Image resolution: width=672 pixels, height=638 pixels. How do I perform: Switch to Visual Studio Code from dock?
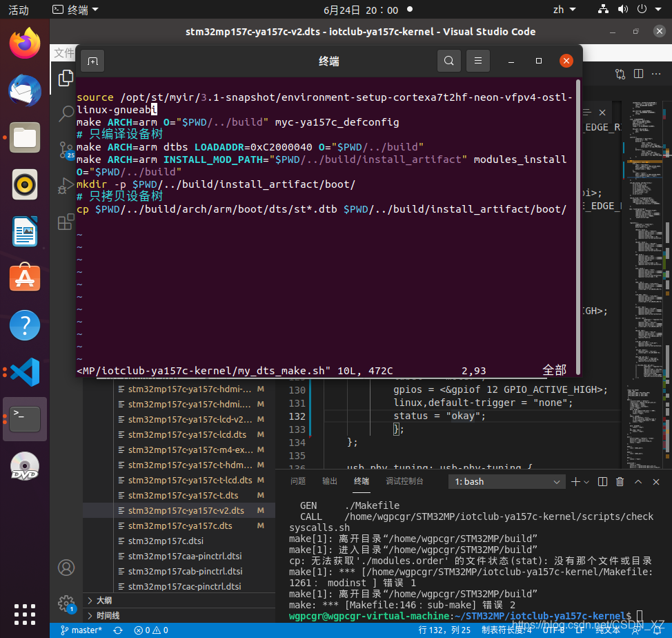tap(25, 371)
